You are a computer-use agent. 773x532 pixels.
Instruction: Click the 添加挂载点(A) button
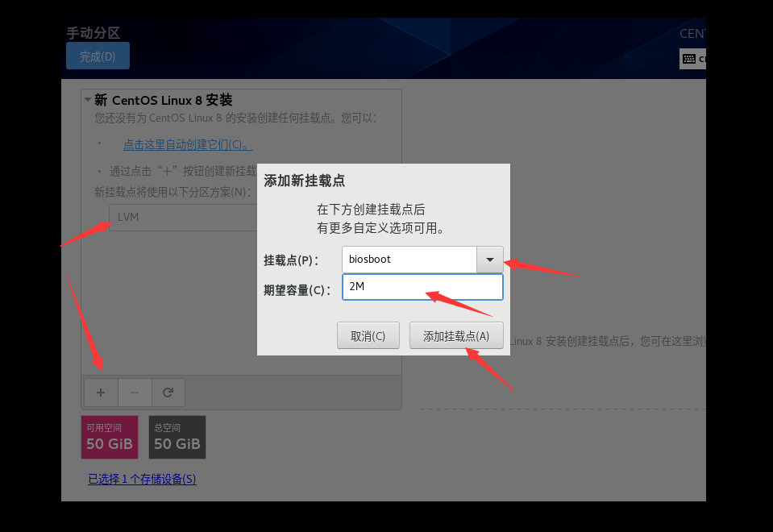[x=456, y=336]
